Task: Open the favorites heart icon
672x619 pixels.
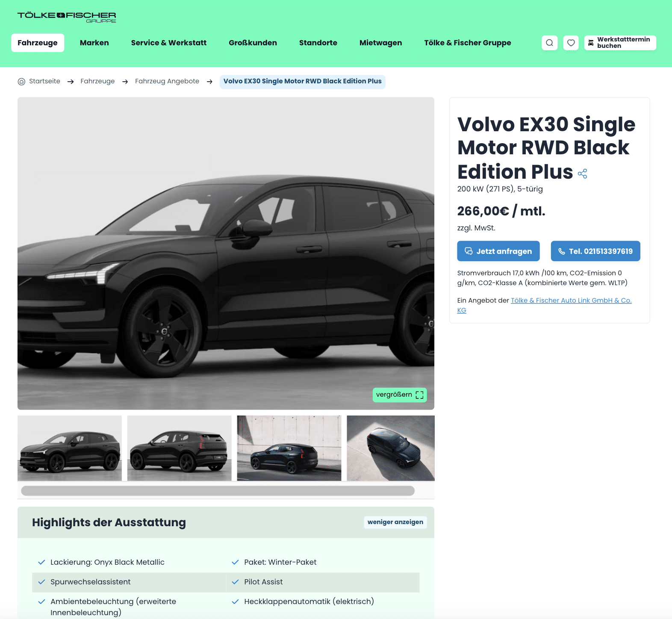Action: coord(571,43)
